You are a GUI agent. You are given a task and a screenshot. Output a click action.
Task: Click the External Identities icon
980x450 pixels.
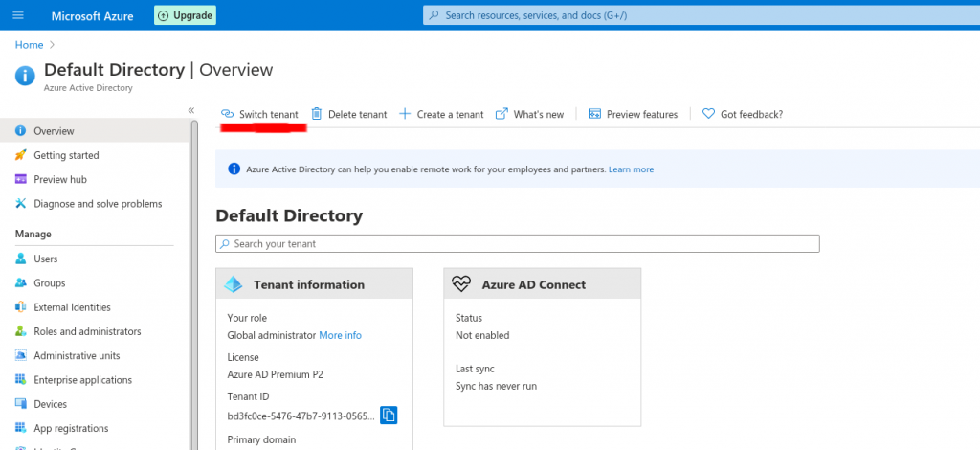(x=21, y=307)
